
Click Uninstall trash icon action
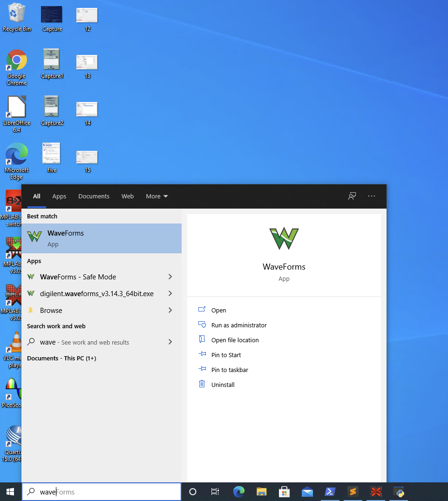202,385
